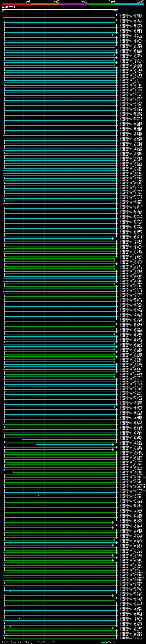Select label UniRef100_Q8W1D5
The image size is (146, 644).
(131, 30)
